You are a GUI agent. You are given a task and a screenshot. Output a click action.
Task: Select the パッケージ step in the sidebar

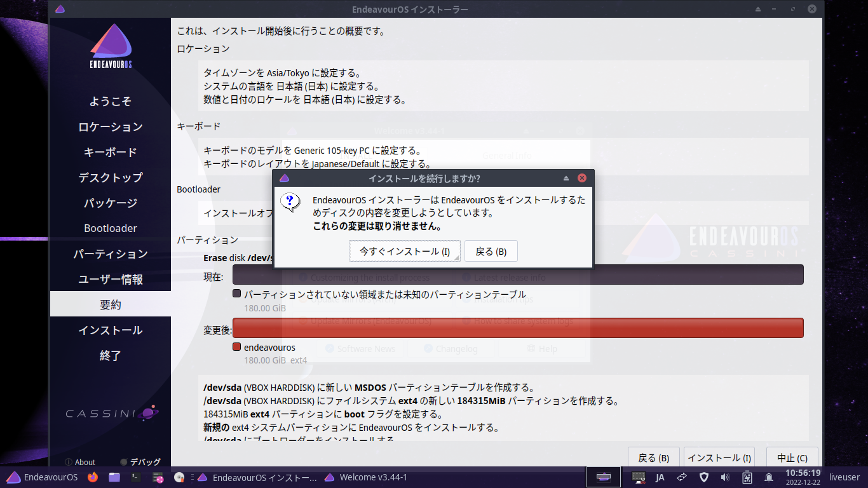111,203
